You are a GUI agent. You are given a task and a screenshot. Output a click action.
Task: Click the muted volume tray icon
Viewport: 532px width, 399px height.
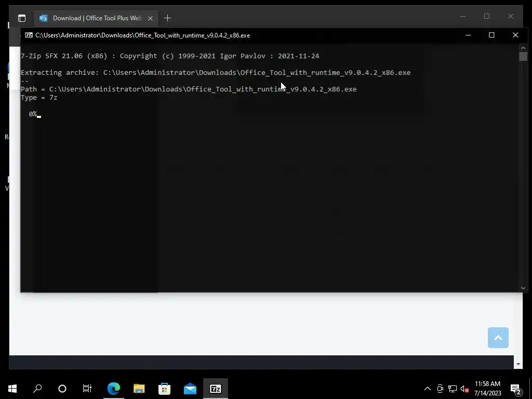(464, 389)
